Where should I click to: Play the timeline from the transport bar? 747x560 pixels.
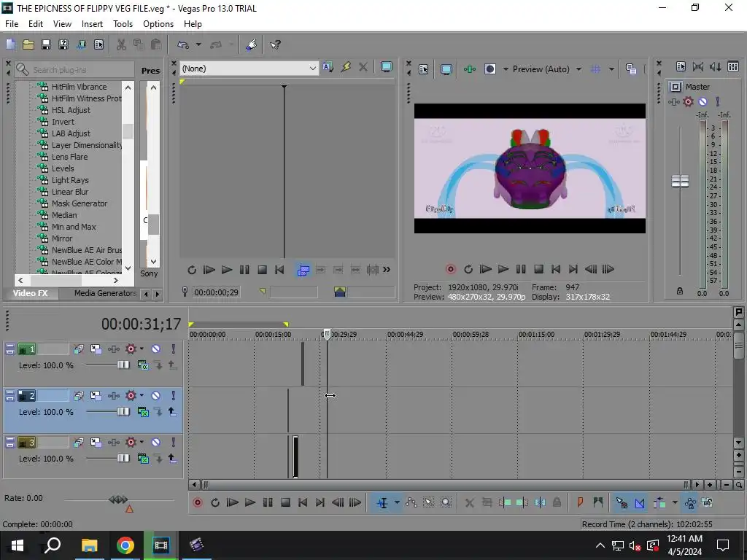[x=249, y=502]
